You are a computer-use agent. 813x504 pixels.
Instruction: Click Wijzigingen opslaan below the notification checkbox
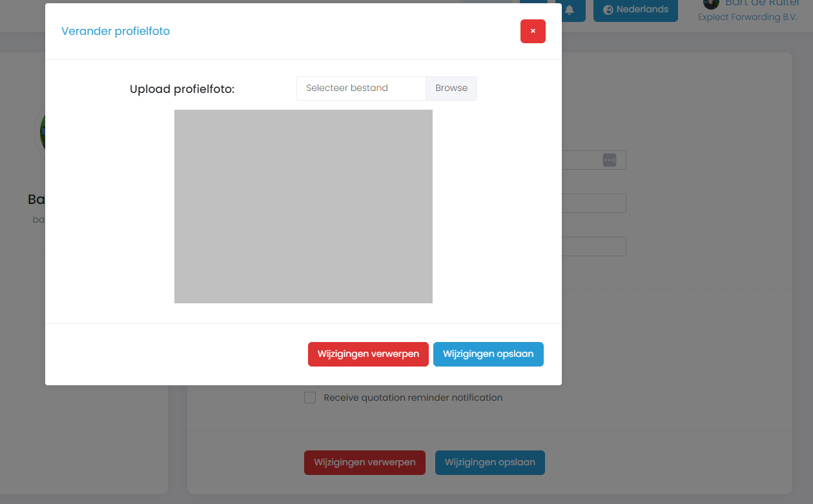point(489,463)
